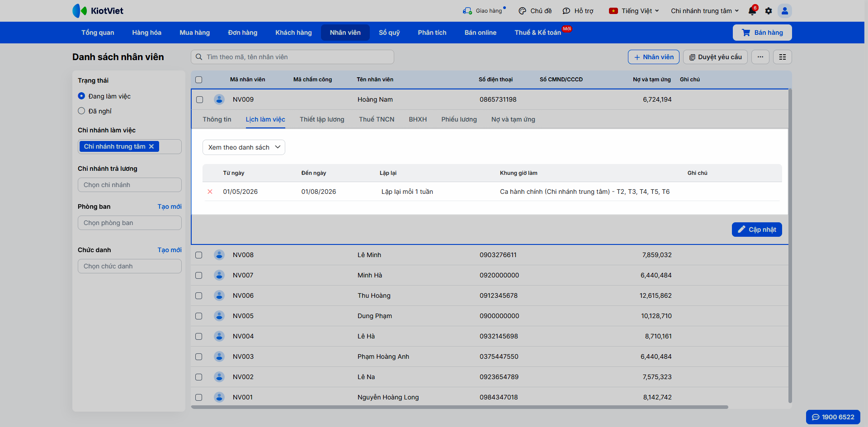This screenshot has height=427, width=868.
Task: Delete the 01/05/2026 schedule row
Action: click(210, 192)
